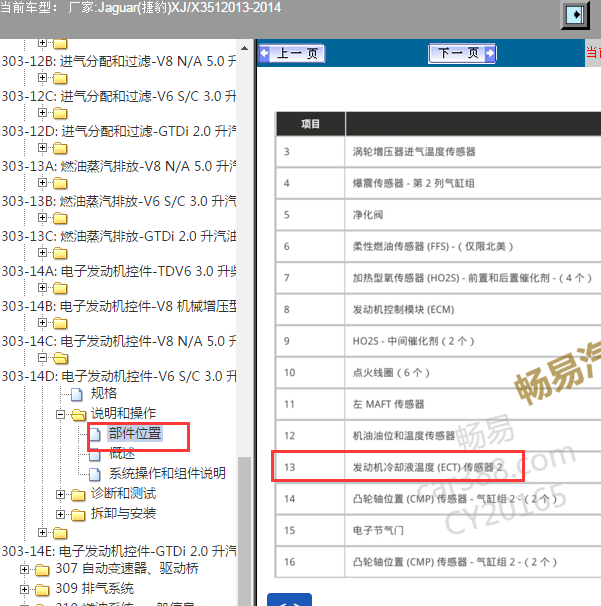601x606 pixels.
Task: Select 诊断和测试 folder label
Action: (123, 493)
